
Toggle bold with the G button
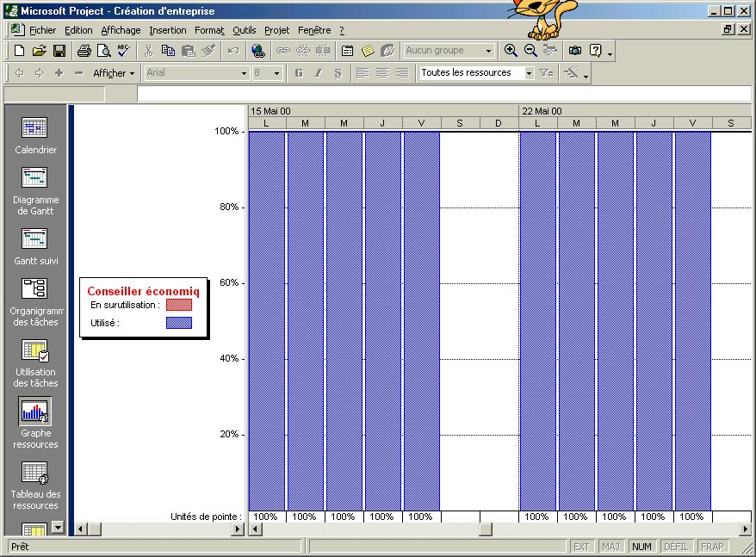[x=299, y=73]
